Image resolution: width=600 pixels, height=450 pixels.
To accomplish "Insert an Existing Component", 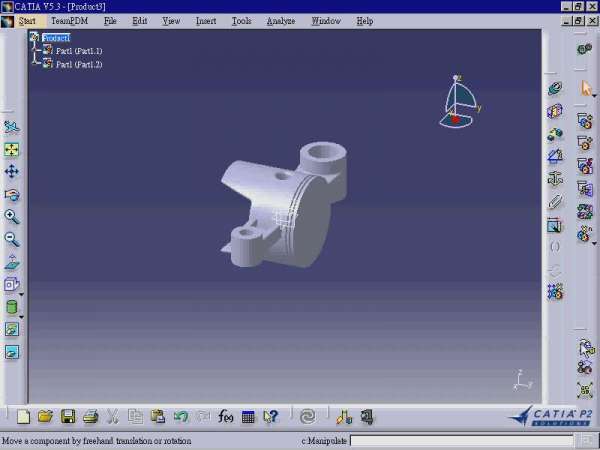I will [x=585, y=189].
